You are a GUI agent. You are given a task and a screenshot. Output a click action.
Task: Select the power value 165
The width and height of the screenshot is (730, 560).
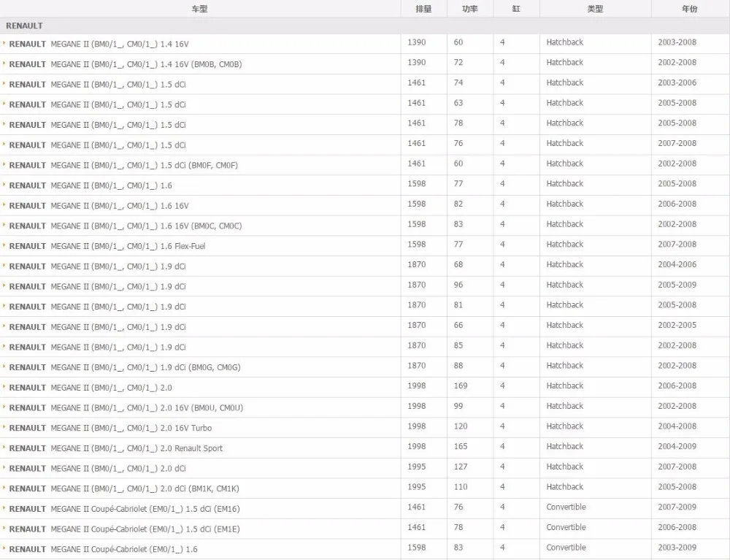(461, 446)
